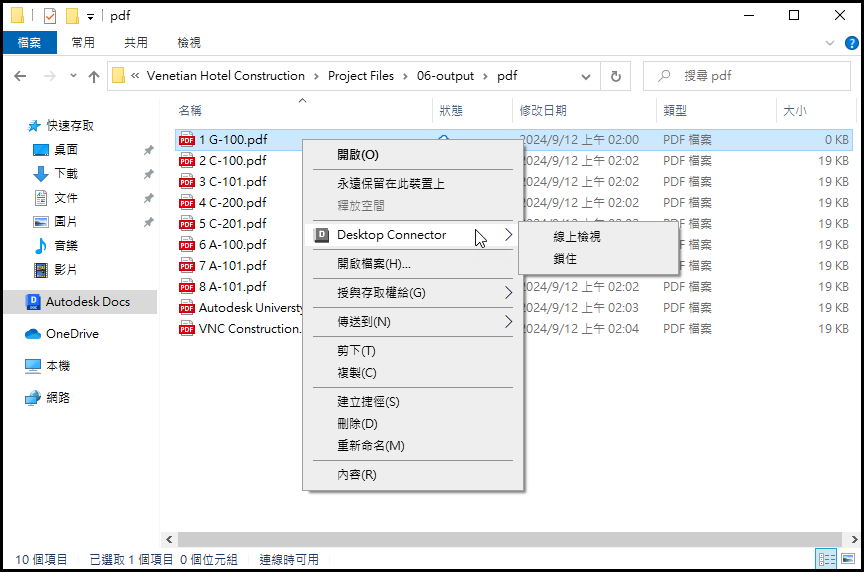864x572 pixels.
Task: Expand the 授與存取權給(G) submenu arrow
Action: (x=509, y=293)
